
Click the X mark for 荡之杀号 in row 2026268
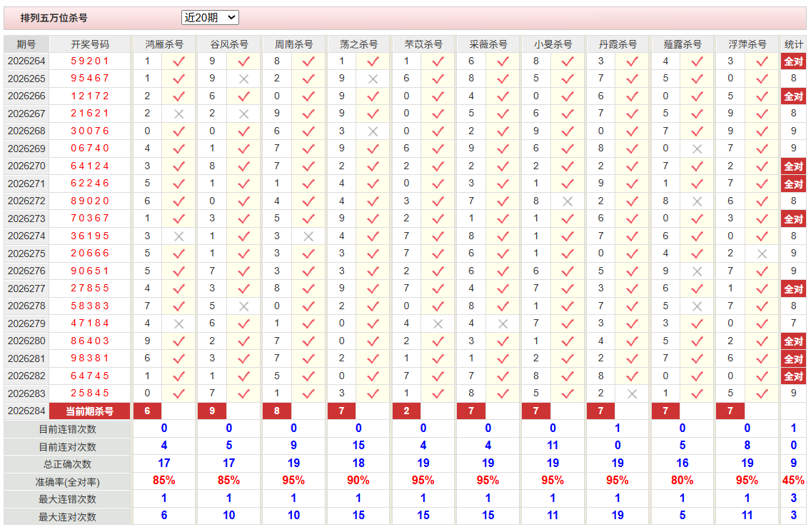click(x=373, y=131)
